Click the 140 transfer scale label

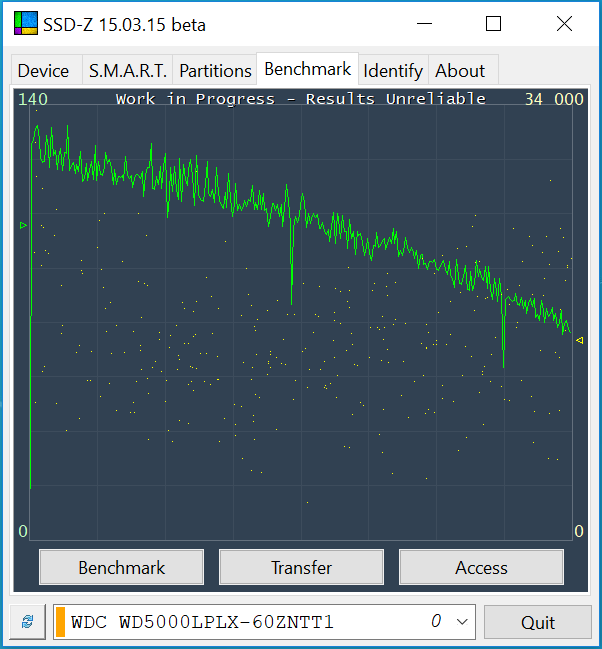click(33, 99)
